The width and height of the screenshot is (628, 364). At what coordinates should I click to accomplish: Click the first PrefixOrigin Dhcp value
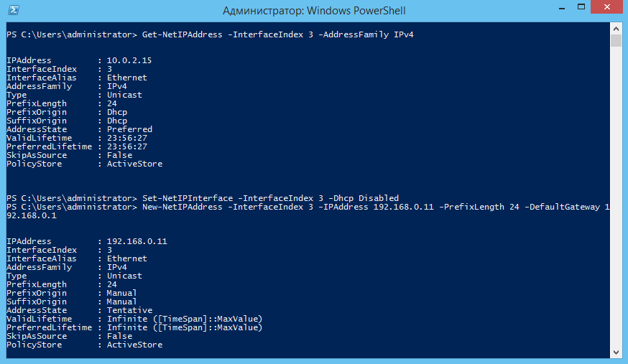tap(117, 113)
